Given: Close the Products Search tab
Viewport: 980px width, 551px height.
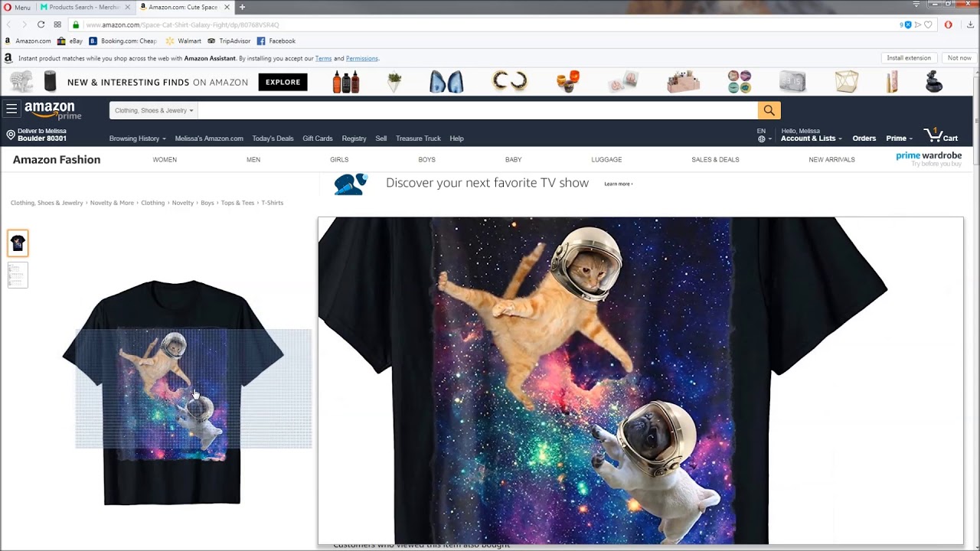Looking at the screenshot, I should coord(128,7).
